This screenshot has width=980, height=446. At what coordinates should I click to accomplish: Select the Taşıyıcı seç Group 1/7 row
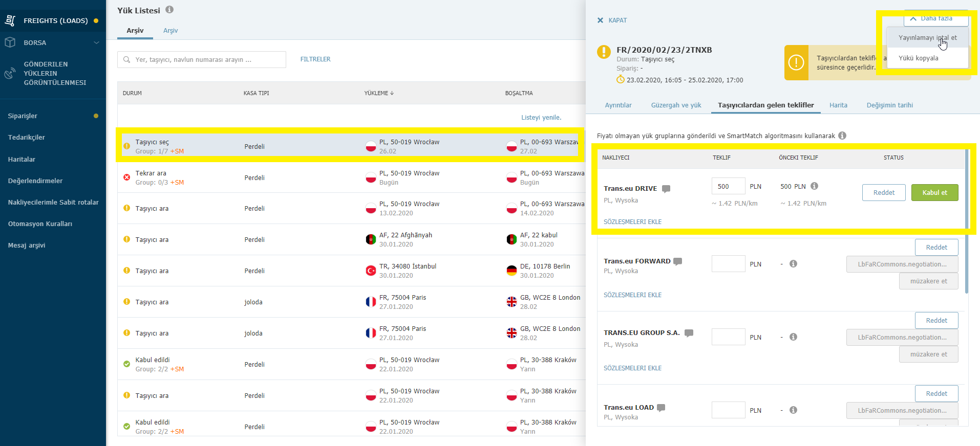pos(351,146)
